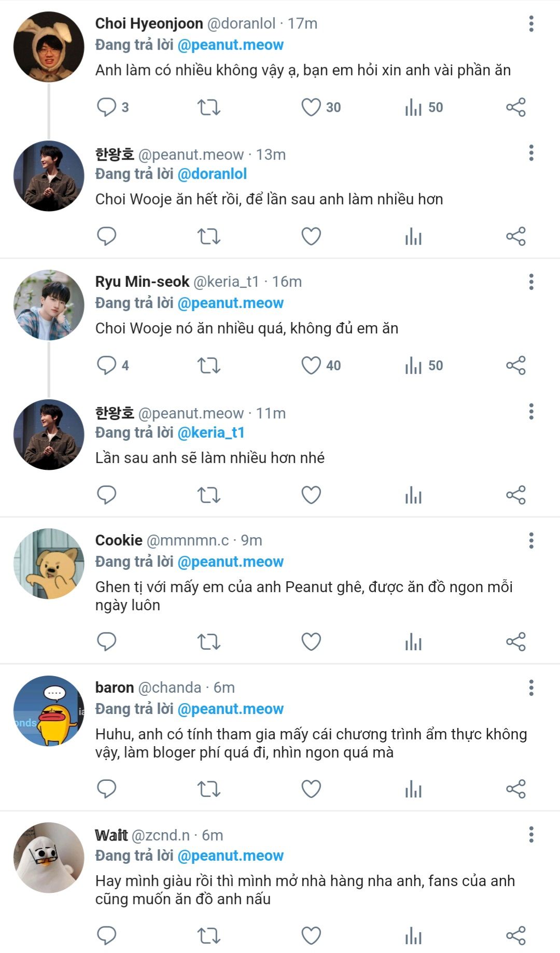Share Cookie's reply about Peanut

coord(515,641)
